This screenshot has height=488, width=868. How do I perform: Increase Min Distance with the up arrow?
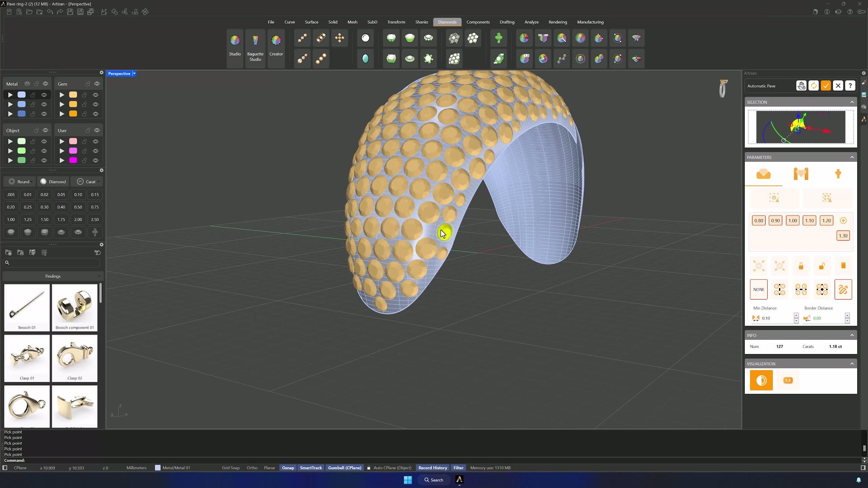point(796,315)
